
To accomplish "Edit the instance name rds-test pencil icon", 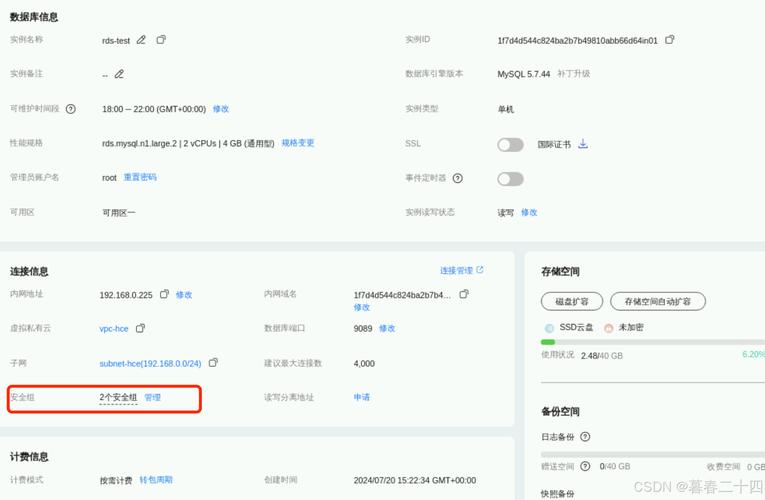I will click(x=141, y=40).
